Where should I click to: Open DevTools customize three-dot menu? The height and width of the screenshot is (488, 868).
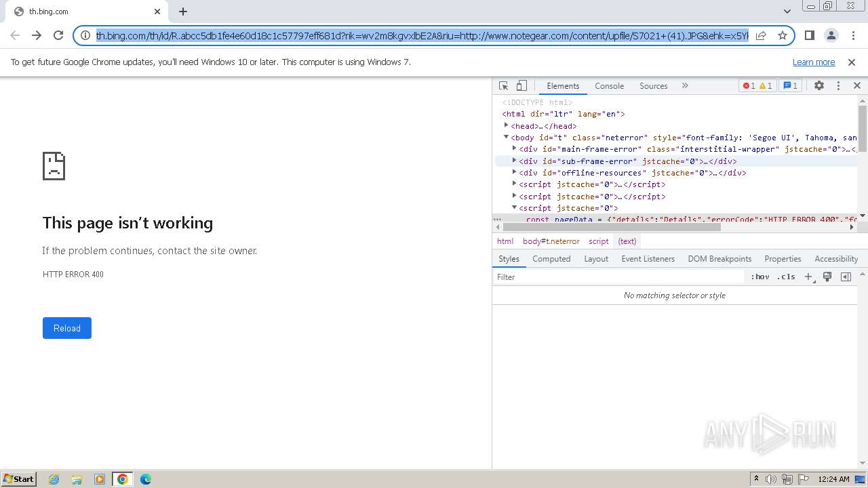point(838,86)
